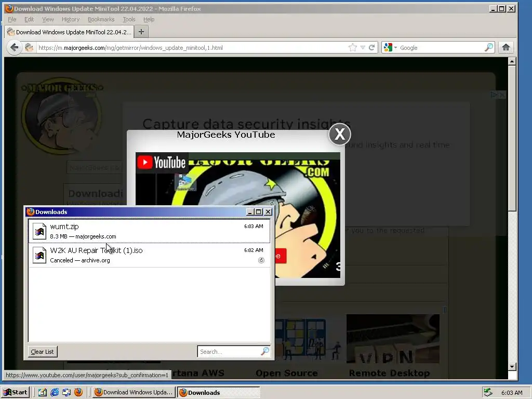Image resolution: width=532 pixels, height=399 pixels.
Task: Bookmark this page with the star icon
Action: click(x=353, y=47)
